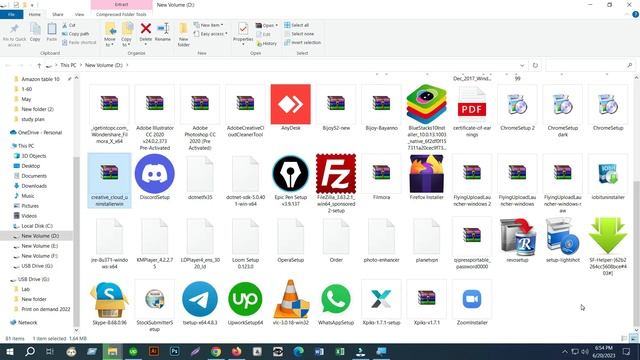Select the Adobe Illustrator CC 2020 archive

click(155, 104)
